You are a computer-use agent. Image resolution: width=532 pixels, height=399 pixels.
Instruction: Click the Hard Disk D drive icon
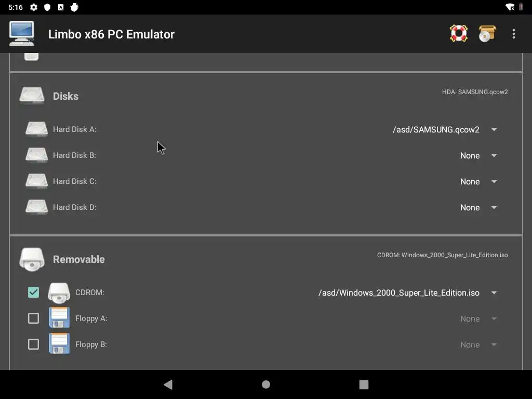pos(37,207)
